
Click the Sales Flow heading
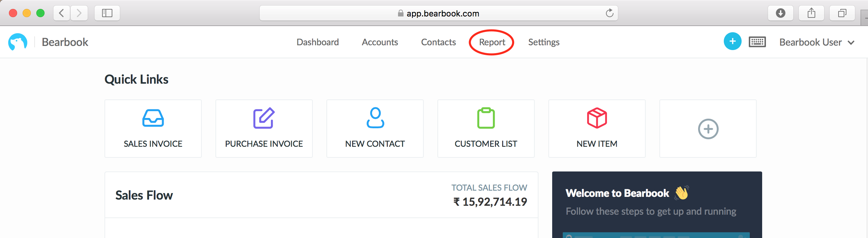(144, 195)
